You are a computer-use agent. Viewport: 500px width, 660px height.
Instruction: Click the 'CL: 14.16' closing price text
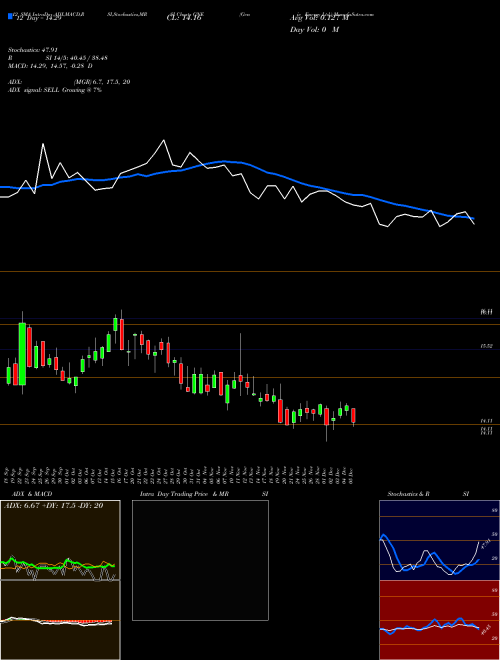point(184,18)
